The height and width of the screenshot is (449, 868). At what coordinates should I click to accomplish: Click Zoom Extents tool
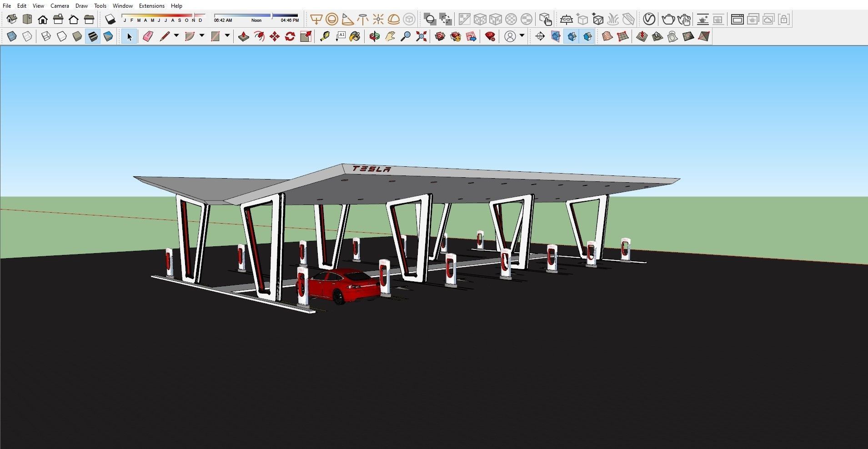tap(421, 36)
